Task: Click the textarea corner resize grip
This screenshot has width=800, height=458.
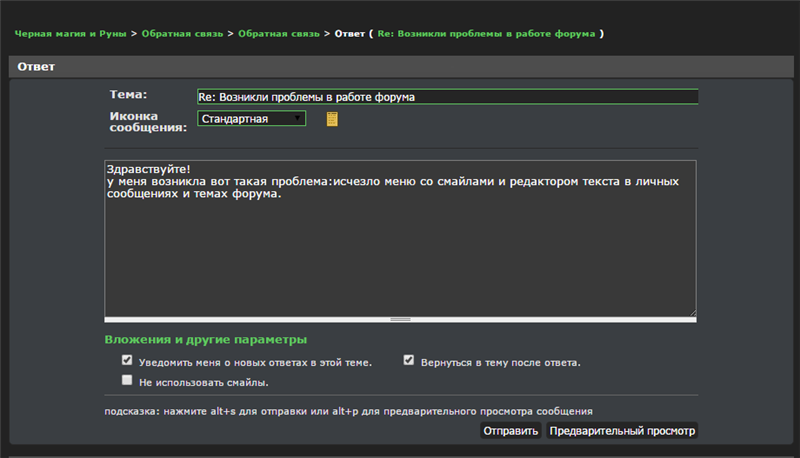Action: coord(692,313)
